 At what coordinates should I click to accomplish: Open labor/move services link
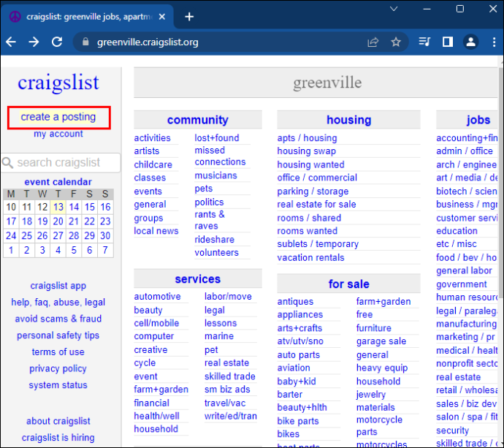(x=228, y=297)
